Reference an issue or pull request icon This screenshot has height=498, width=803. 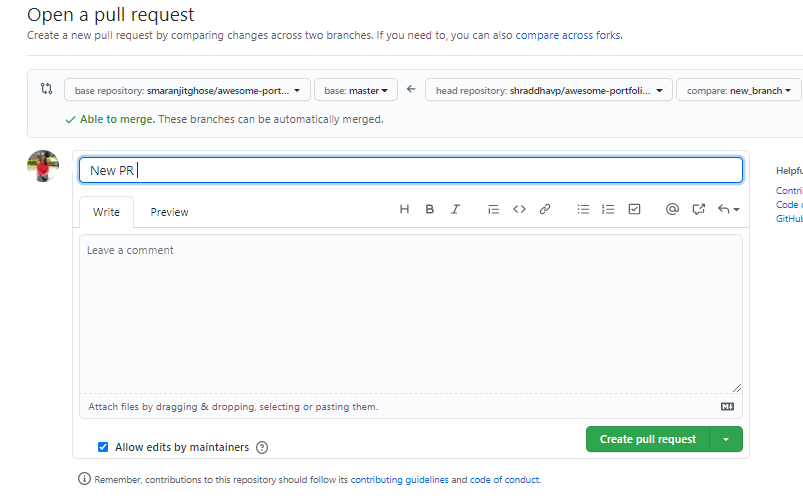699,209
